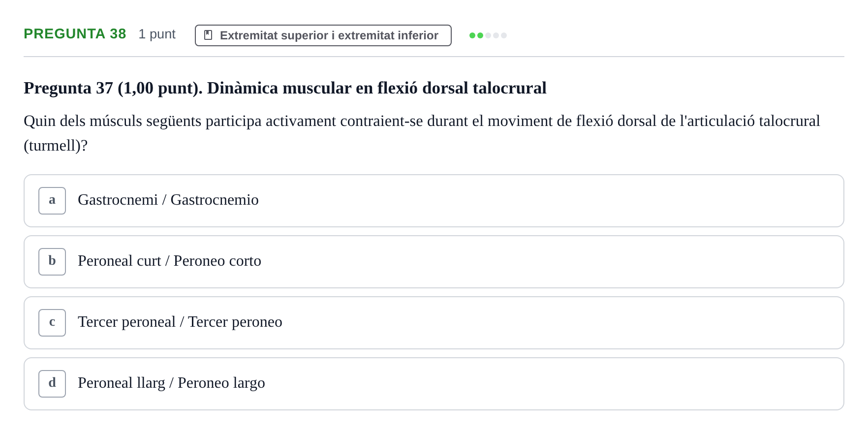Click the third grey difficulty dot
The width and height of the screenshot is (868, 434).
click(x=488, y=35)
